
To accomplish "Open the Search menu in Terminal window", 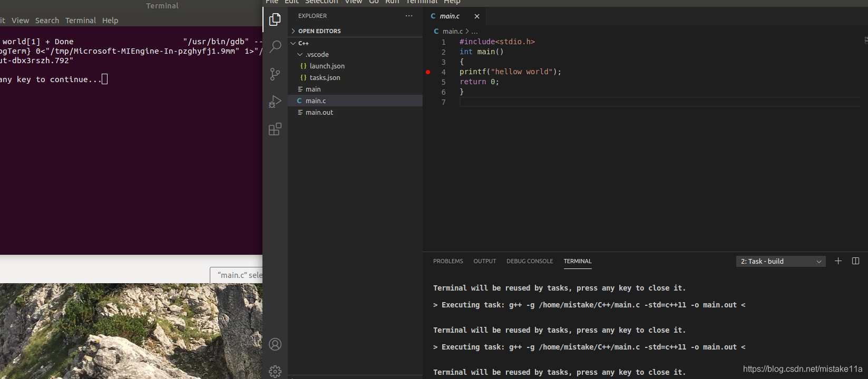I will [47, 21].
